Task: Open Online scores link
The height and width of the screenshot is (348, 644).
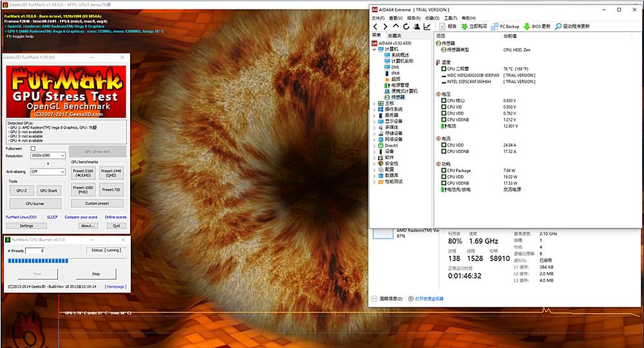Action: coord(115,217)
